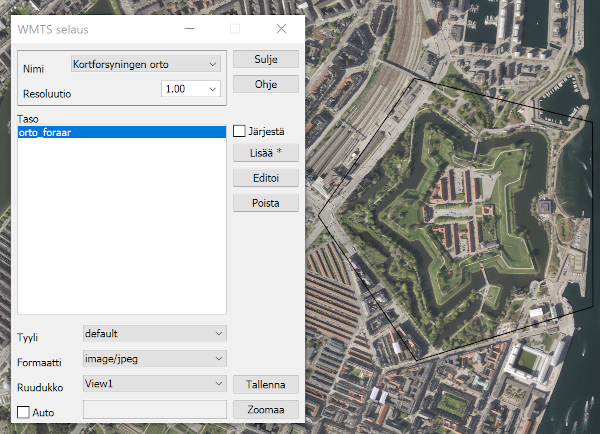Toggle the Auto checkbox
Image resolution: width=600 pixels, height=434 pixels.
(24, 411)
